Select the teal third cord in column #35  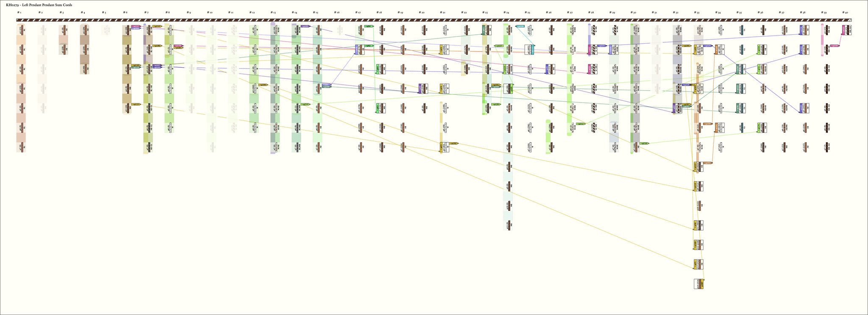pyautogui.click(x=740, y=69)
